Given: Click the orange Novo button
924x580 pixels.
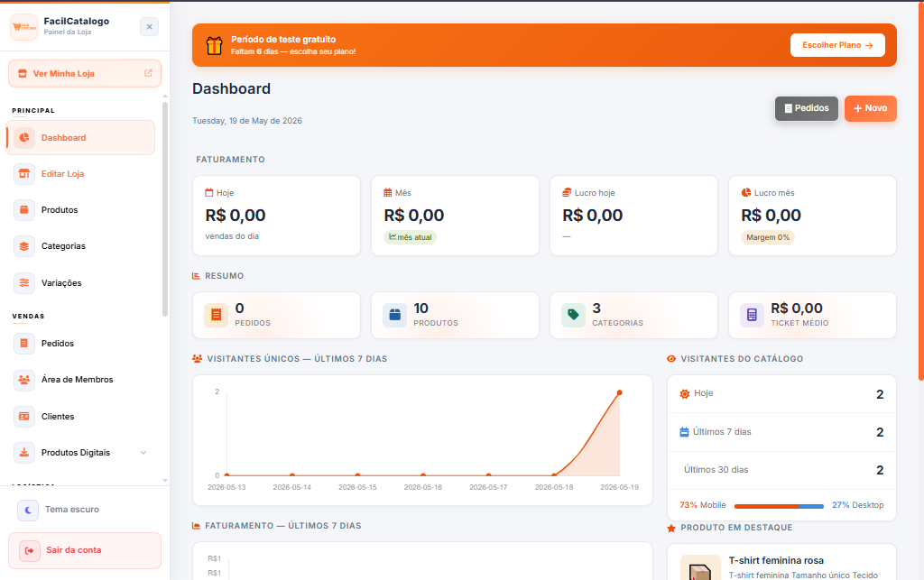Looking at the screenshot, I should (x=871, y=108).
